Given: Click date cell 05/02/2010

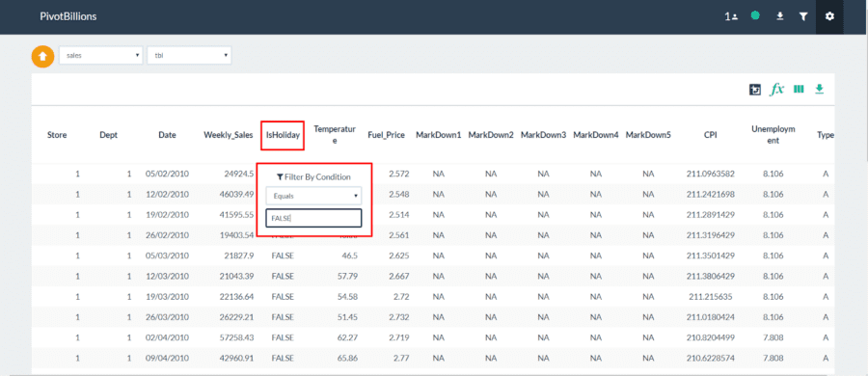Looking at the screenshot, I should 168,174.
